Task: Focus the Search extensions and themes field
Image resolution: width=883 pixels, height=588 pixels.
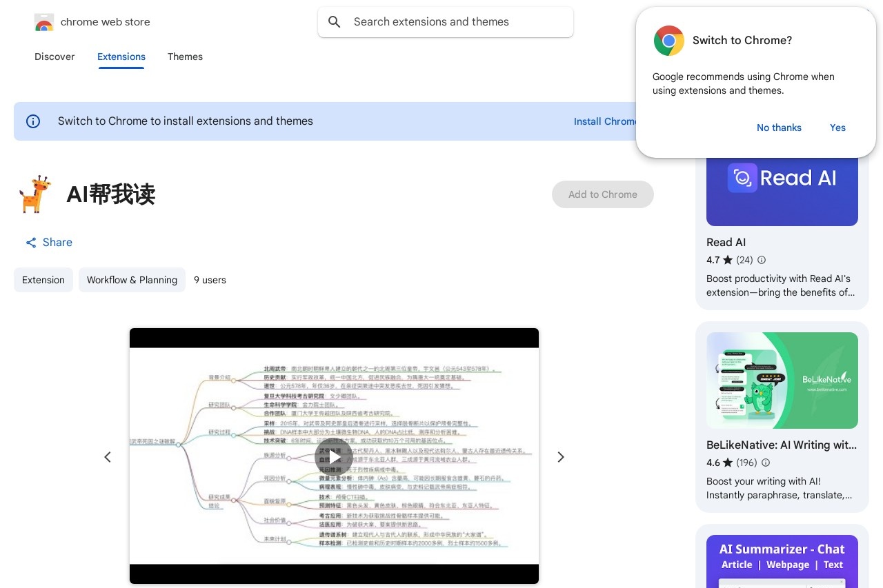Action: 446,22
